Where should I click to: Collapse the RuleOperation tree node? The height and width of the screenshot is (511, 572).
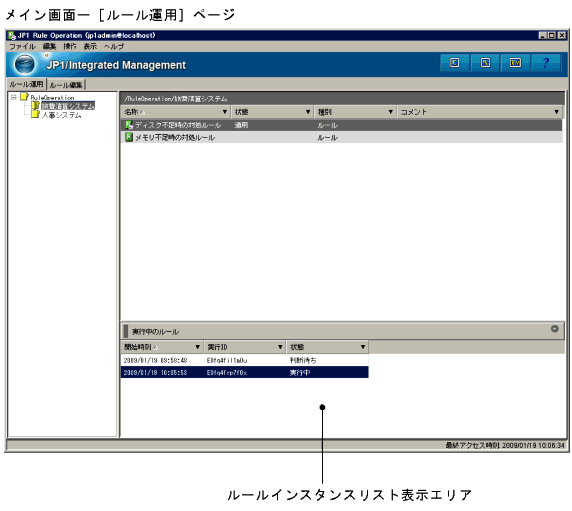tap(13, 97)
